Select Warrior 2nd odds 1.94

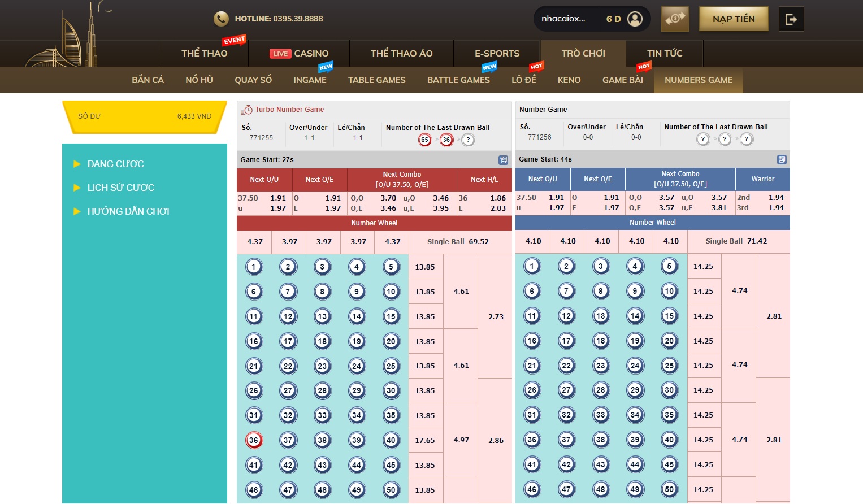tap(762, 197)
